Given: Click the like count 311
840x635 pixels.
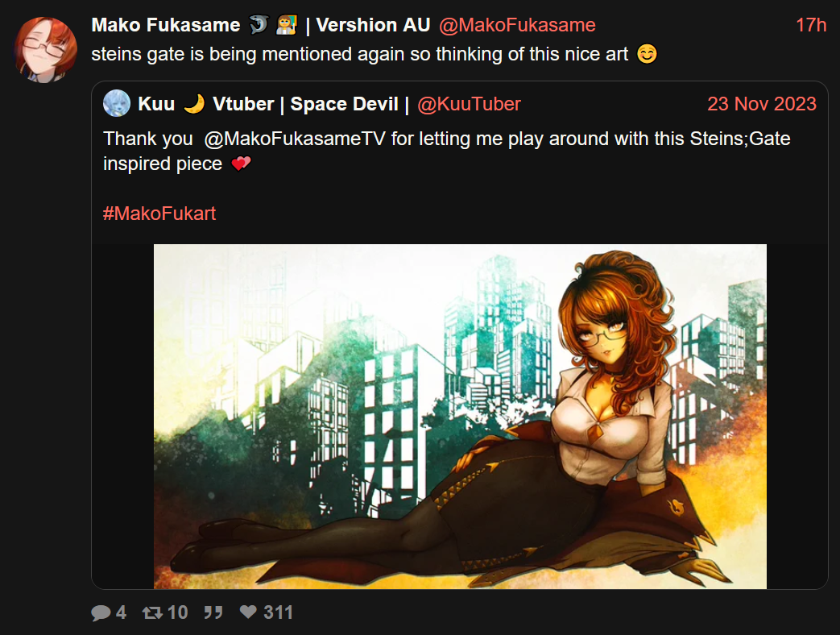Looking at the screenshot, I should [x=278, y=612].
